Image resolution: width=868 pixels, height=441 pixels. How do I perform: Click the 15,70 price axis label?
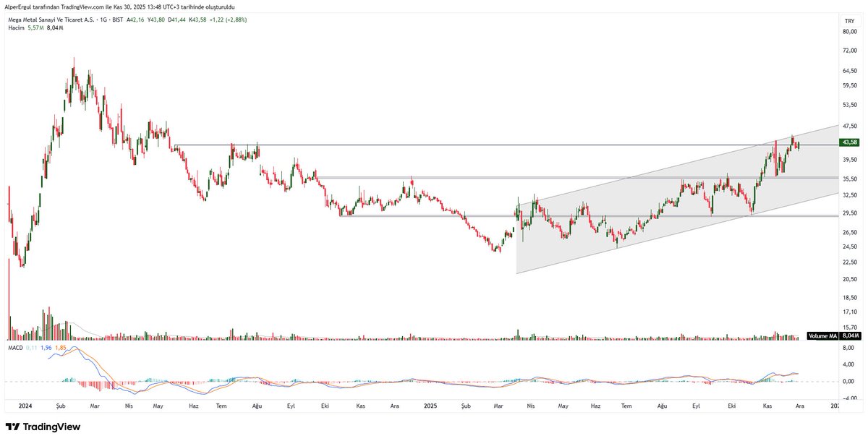click(x=849, y=327)
